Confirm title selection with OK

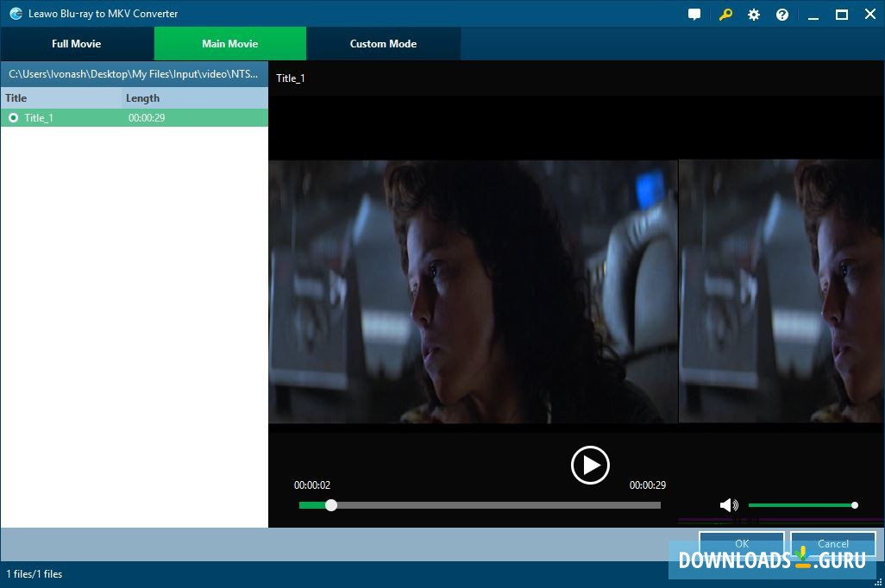tap(741, 544)
